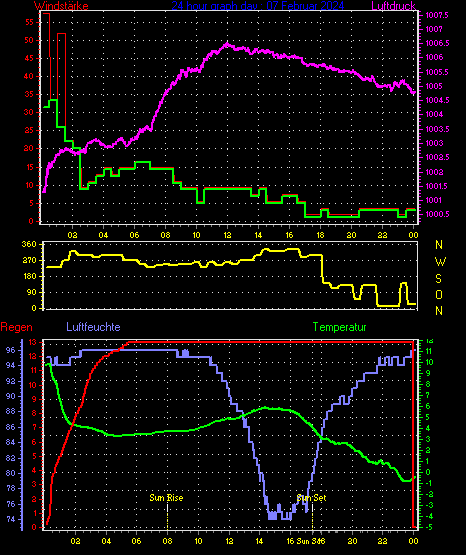Click humidity axis value 78
466x555 pixels.
(x=11, y=488)
